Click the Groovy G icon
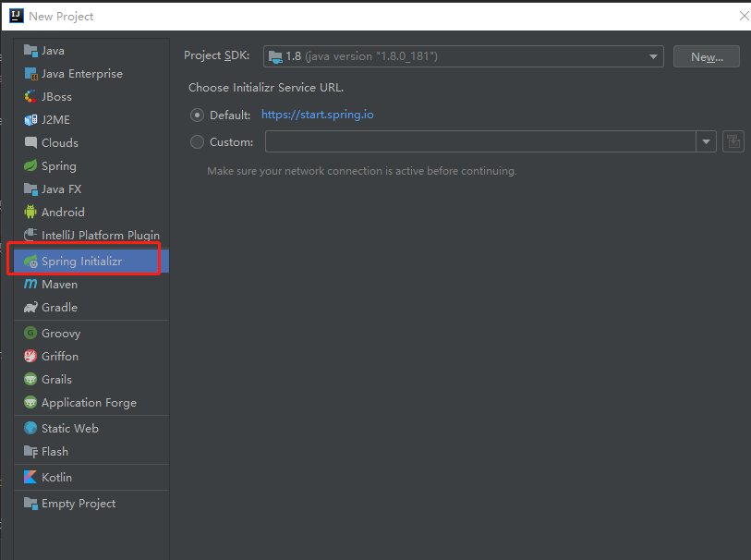751x560 pixels. pos(30,333)
